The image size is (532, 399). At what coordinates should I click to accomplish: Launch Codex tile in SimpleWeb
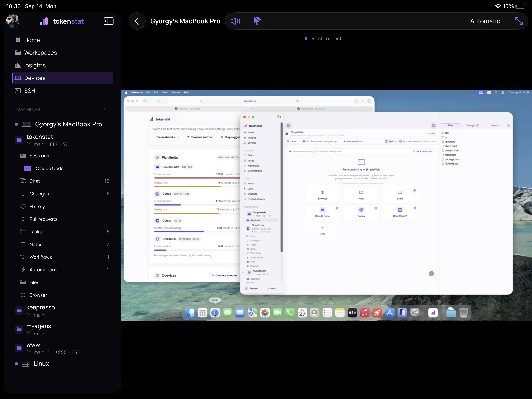361,212
